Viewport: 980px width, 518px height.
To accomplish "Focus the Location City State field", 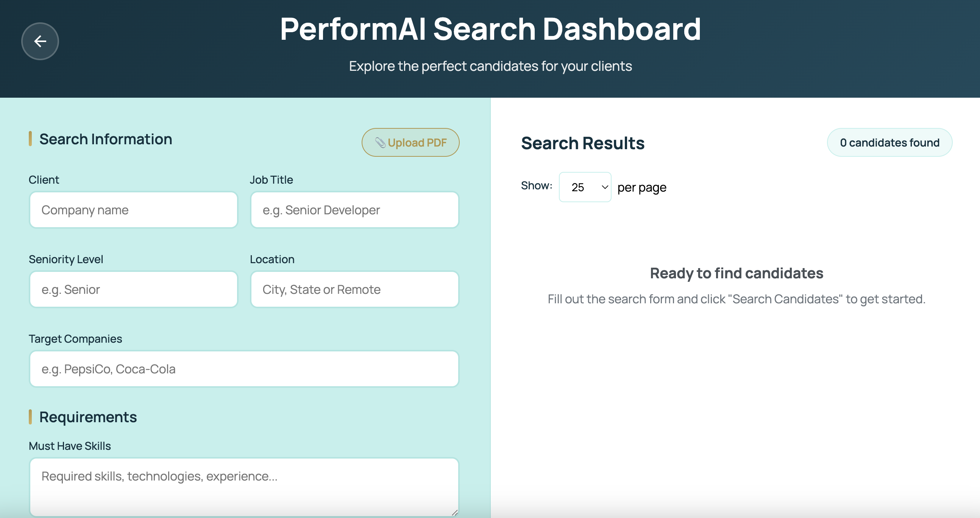I will [354, 289].
